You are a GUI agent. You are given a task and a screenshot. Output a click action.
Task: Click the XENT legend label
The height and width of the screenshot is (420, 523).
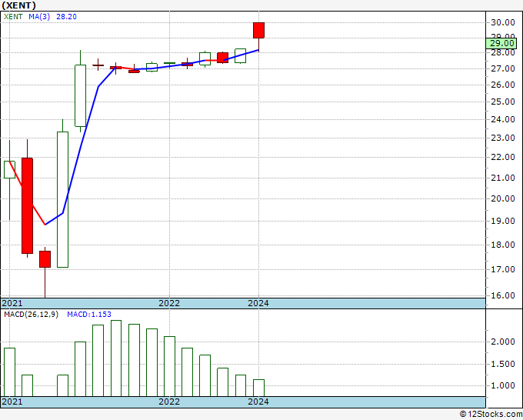[13, 17]
